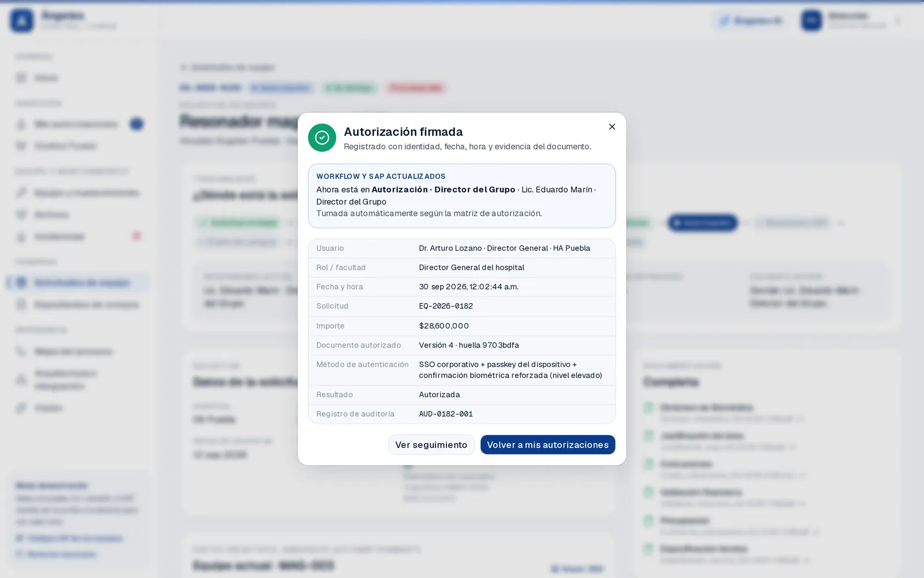The image size is (924, 578).
Task: Click the 'Método de autenticación' label
Action: point(363,364)
